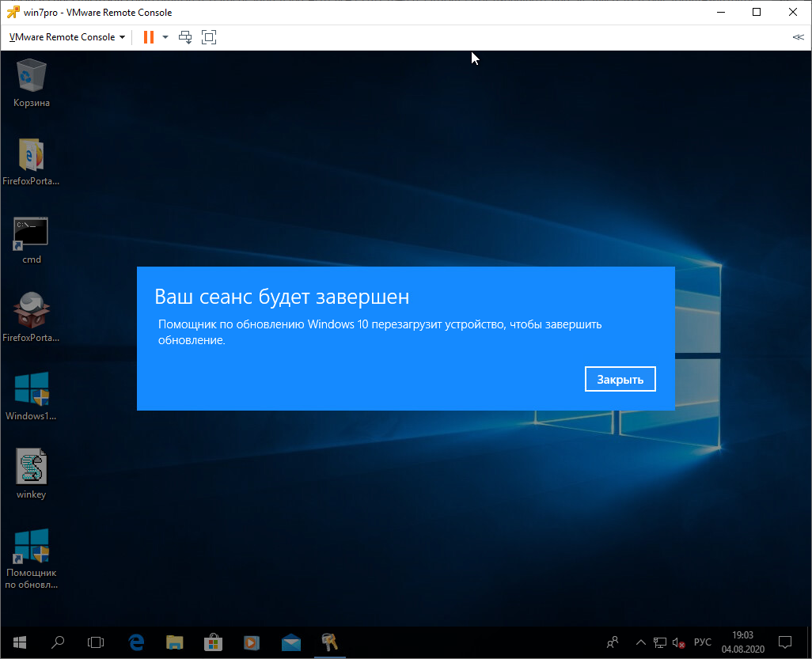The image size is (812, 659).
Task: Click the Закрыть button in the dialog
Action: pos(620,379)
